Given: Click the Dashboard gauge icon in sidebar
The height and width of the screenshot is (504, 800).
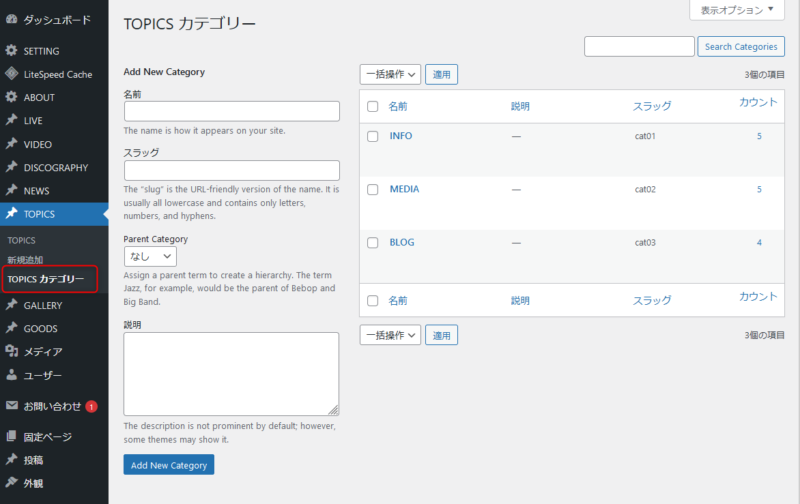Looking at the screenshot, I should (11, 20).
